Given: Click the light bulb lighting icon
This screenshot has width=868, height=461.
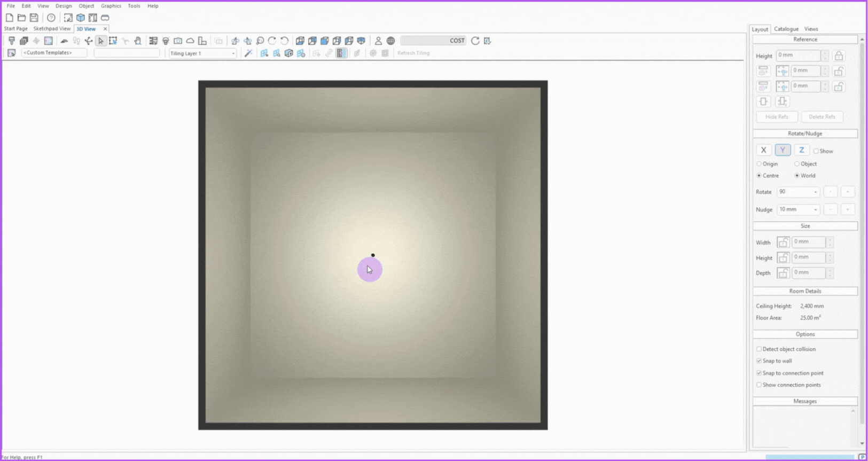Looking at the screenshot, I should [x=166, y=41].
